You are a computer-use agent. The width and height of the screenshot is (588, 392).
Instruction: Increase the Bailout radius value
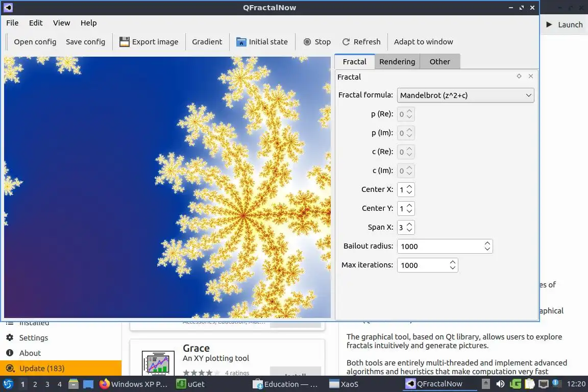click(x=487, y=243)
